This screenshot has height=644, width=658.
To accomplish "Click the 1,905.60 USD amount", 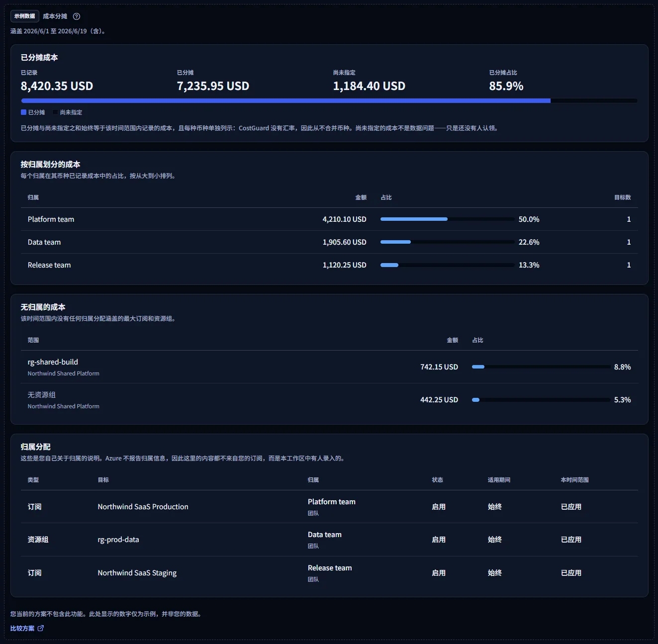I will coord(345,242).
